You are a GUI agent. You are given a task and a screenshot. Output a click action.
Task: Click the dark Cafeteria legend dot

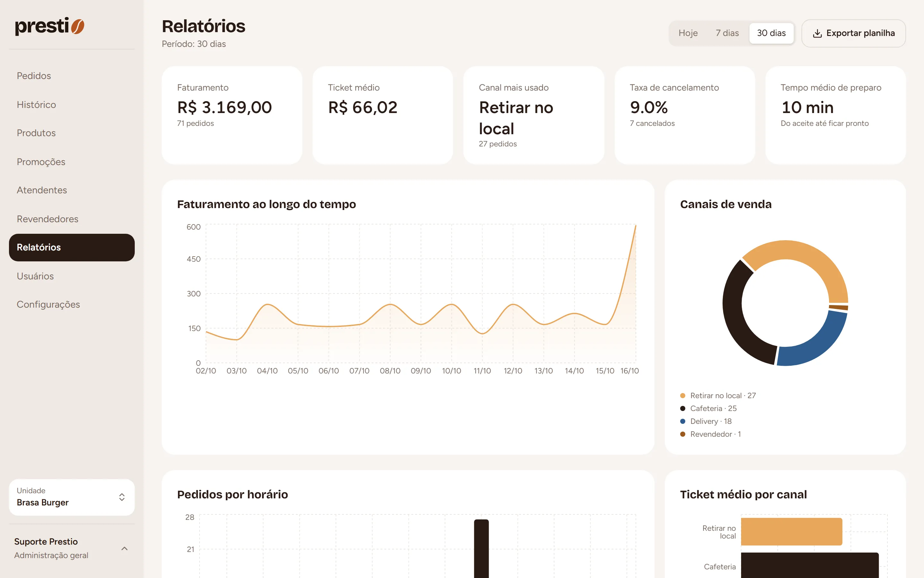[x=683, y=408]
